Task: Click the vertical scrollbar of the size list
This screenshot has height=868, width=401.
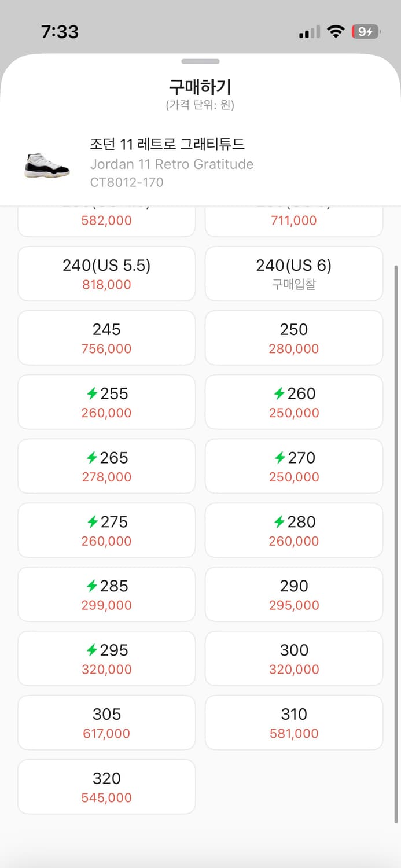Action: pos(396,544)
